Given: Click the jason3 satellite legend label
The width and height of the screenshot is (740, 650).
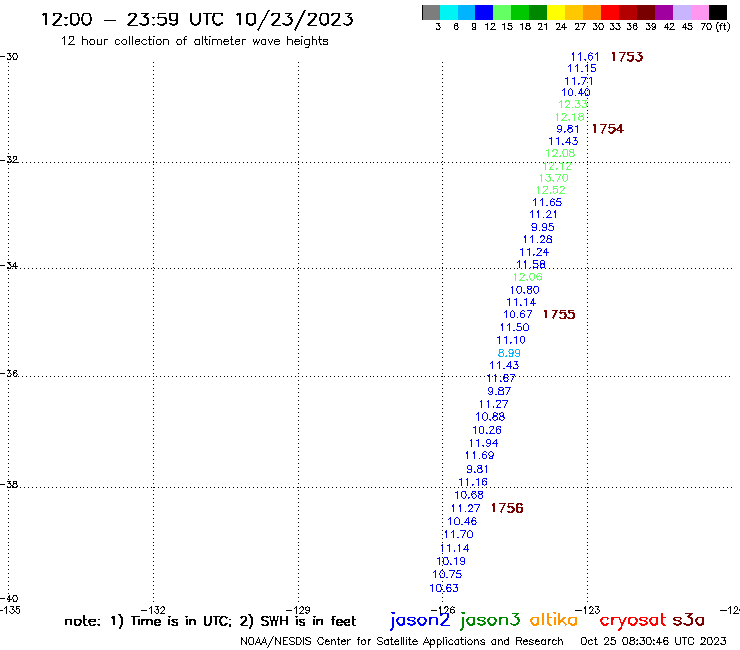Looking at the screenshot, I should pyautogui.click(x=490, y=620).
